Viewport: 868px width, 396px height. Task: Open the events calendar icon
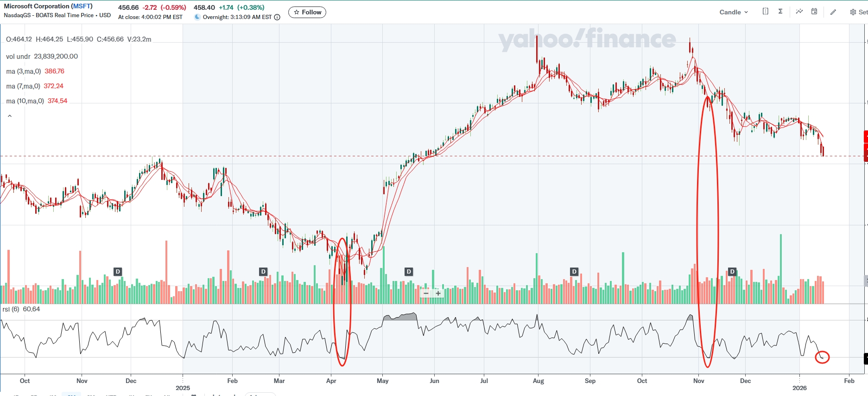coord(814,12)
